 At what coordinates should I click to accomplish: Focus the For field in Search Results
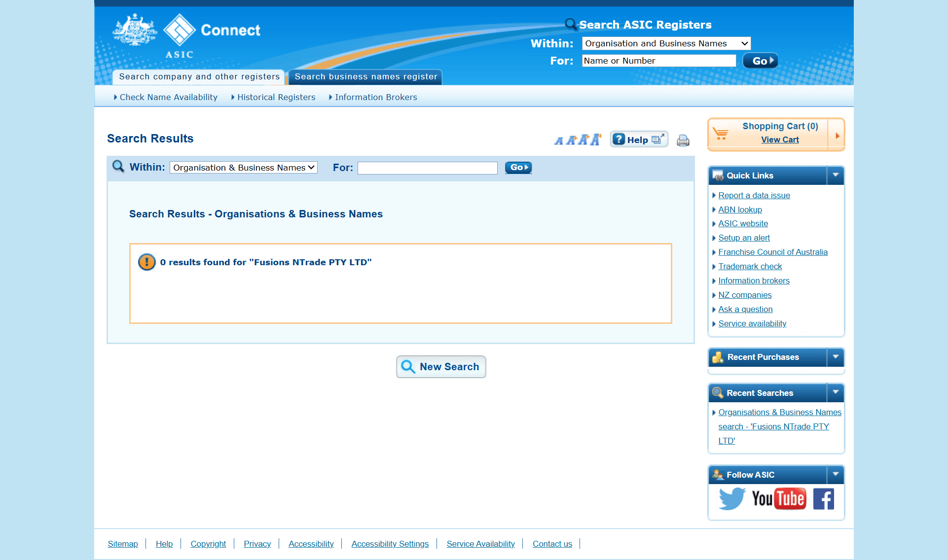coord(428,168)
